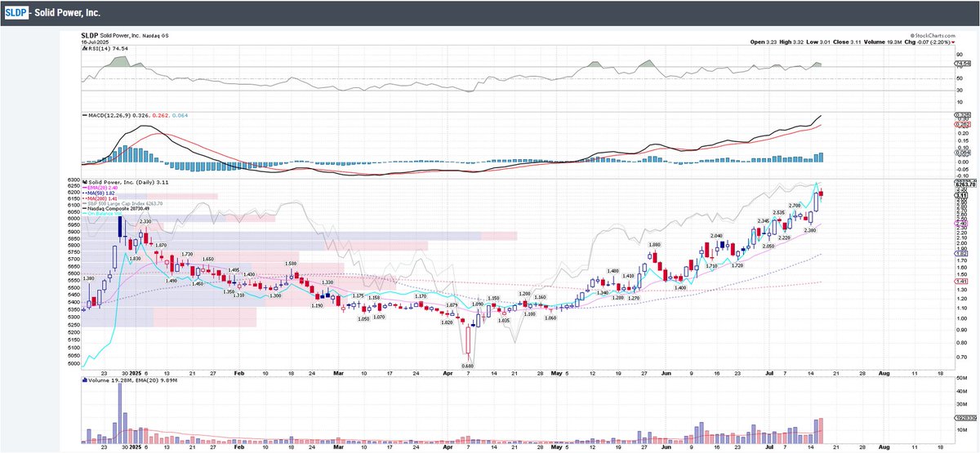Click the small marker icon before RSI(14)
This screenshot has width=980, height=453.
(x=83, y=48)
